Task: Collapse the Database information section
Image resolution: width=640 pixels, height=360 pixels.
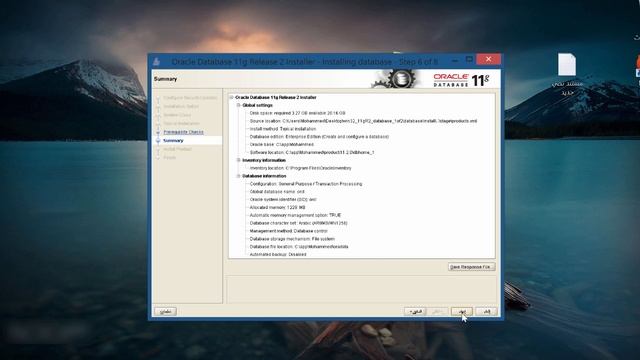Action: tap(239, 176)
